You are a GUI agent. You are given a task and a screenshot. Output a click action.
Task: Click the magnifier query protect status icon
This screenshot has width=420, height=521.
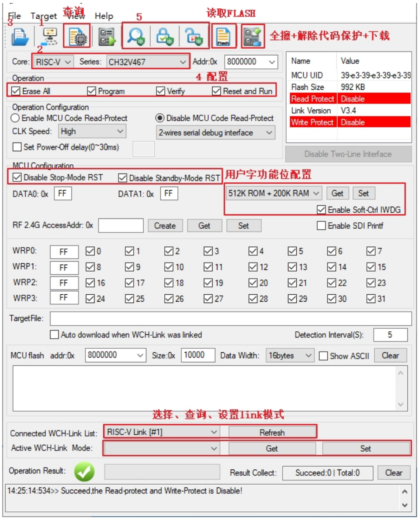[x=136, y=37]
